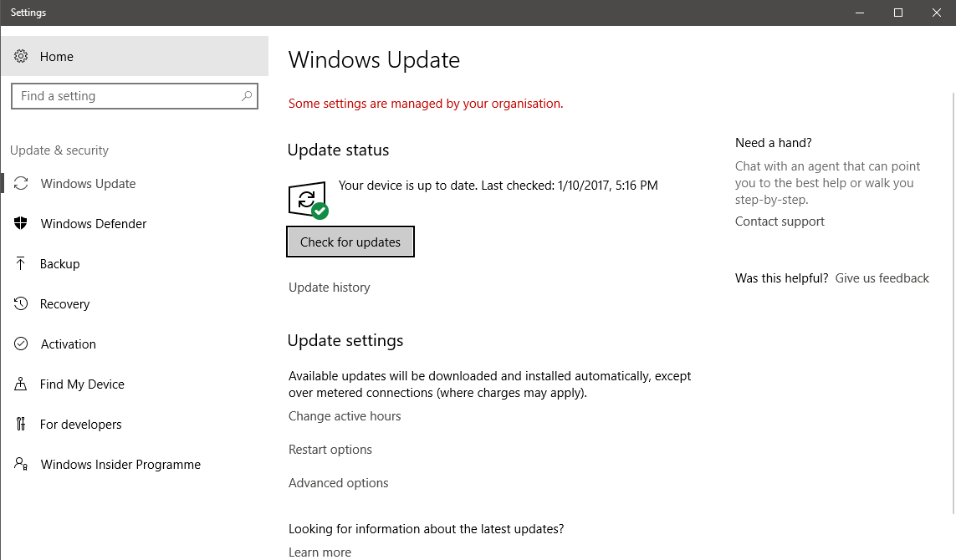
Task: Click the Windows Insider Programme person icon
Action: pos(21,465)
